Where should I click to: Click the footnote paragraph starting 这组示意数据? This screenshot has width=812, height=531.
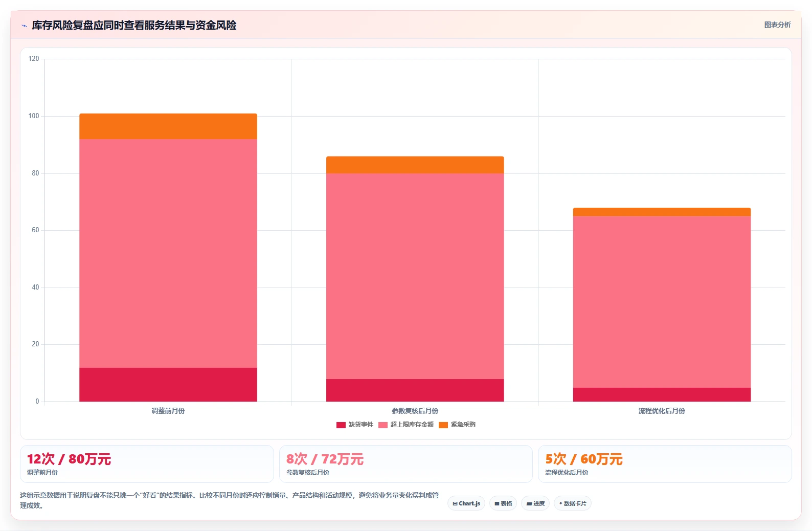(230, 500)
